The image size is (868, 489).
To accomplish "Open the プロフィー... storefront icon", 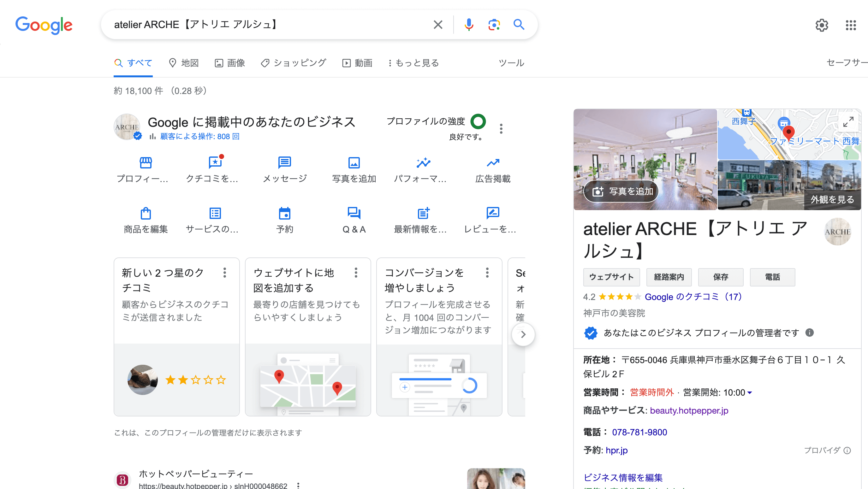I will [x=146, y=163].
